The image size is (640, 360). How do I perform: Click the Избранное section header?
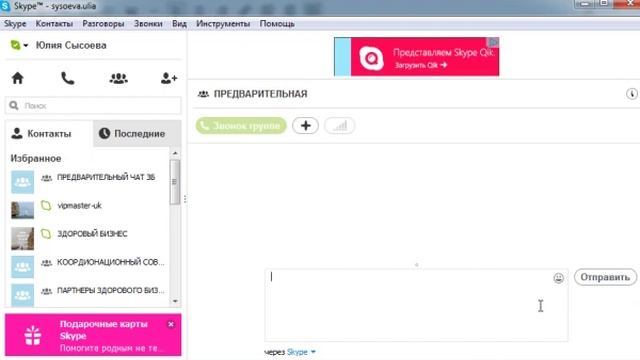36,158
